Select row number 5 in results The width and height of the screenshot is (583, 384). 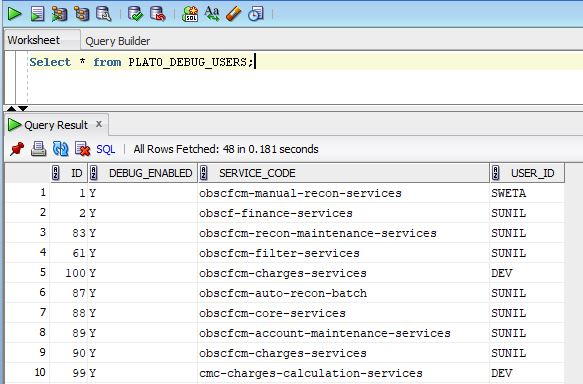[x=43, y=272]
